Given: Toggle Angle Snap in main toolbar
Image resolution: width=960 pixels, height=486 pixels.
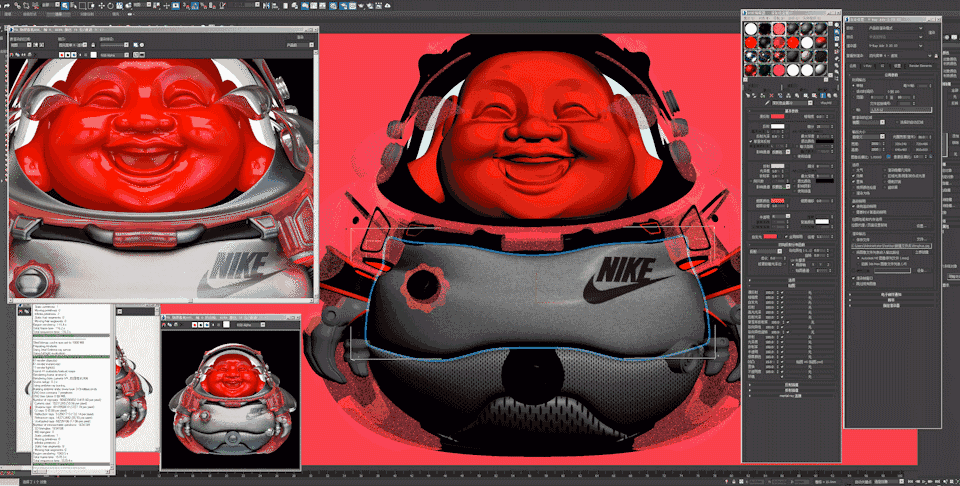Looking at the screenshot, I should 194,6.
